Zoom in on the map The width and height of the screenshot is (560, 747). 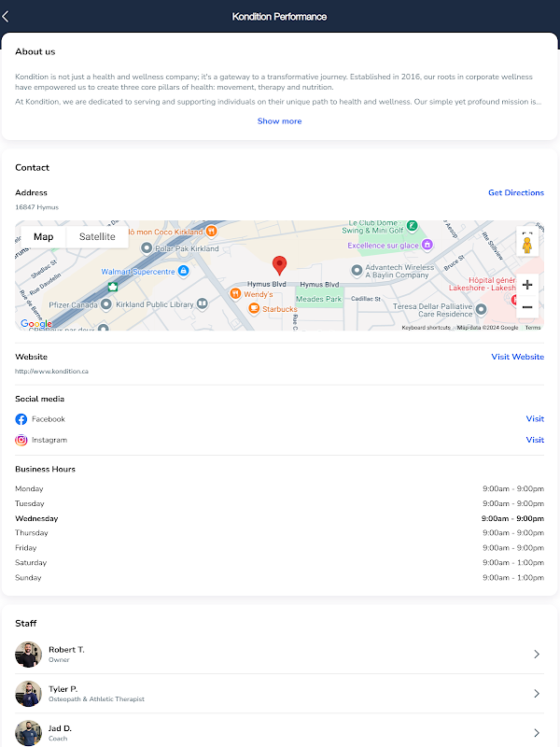click(x=527, y=285)
